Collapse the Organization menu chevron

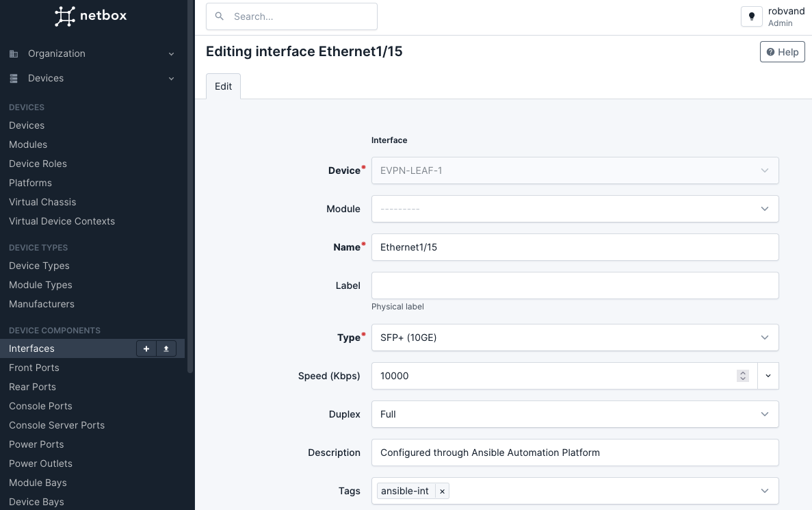[x=172, y=54]
